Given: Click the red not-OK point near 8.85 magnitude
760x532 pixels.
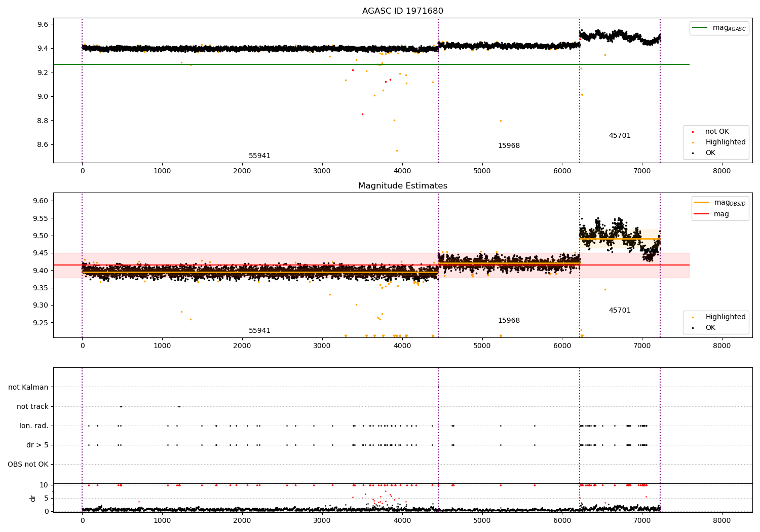Looking at the screenshot, I should click(x=362, y=115).
